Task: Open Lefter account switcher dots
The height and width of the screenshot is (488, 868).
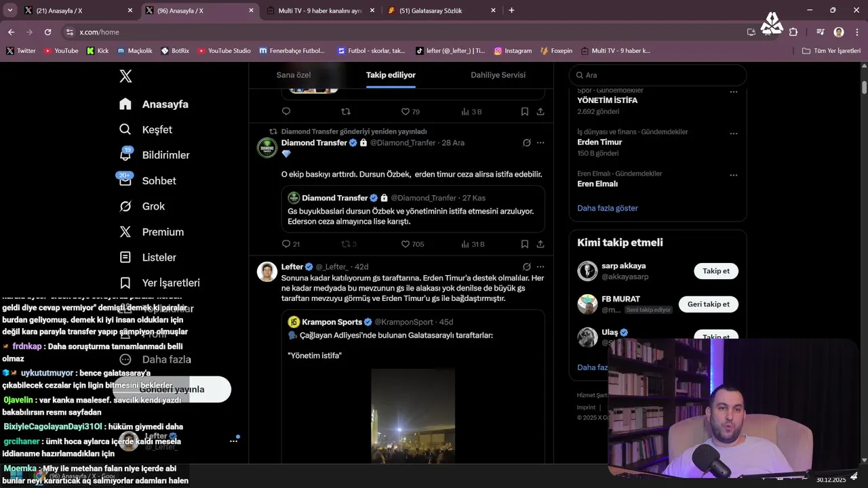Action: 233,441
